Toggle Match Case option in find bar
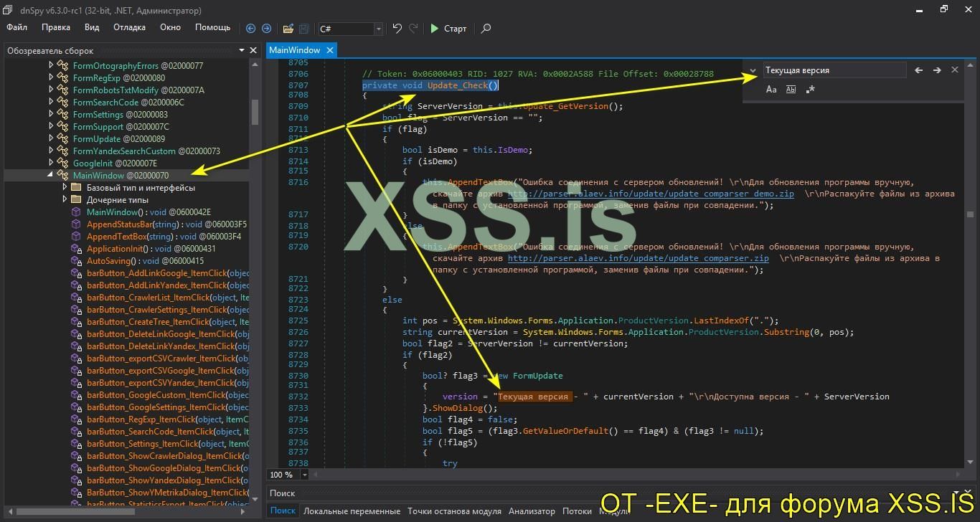Screen dimensions: 980x522 (x=771, y=90)
